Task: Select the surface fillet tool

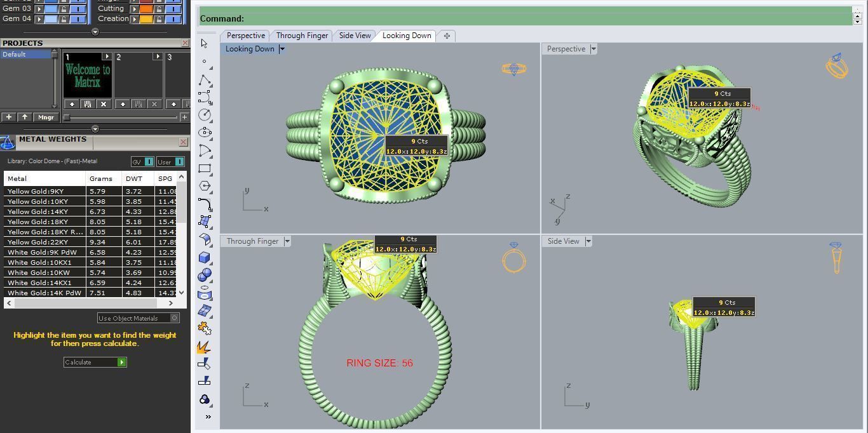Action: click(x=204, y=239)
